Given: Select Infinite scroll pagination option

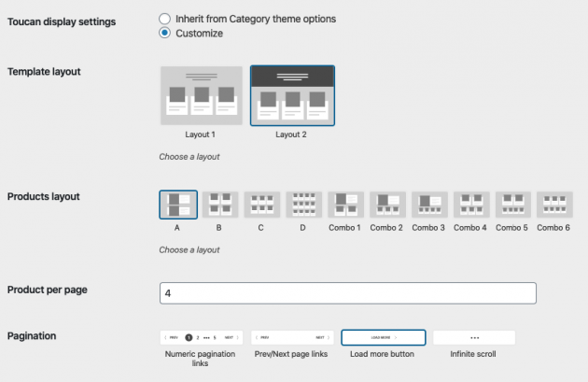Looking at the screenshot, I should pyautogui.click(x=473, y=337).
